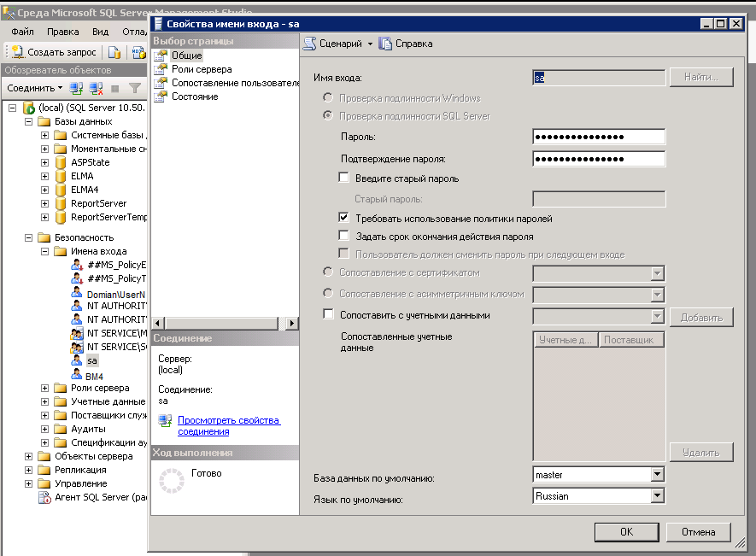The height and width of the screenshot is (556, 756).
Task: Click the Роли сервера page icon
Action: [160, 69]
